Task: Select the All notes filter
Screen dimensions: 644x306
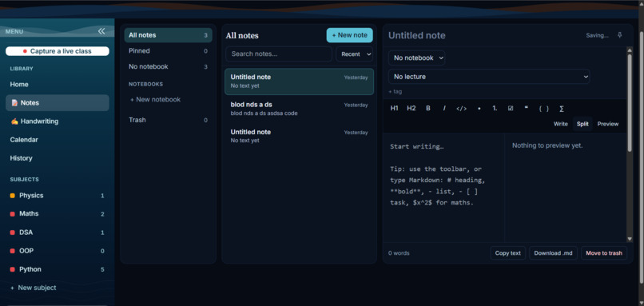Action: (168, 35)
